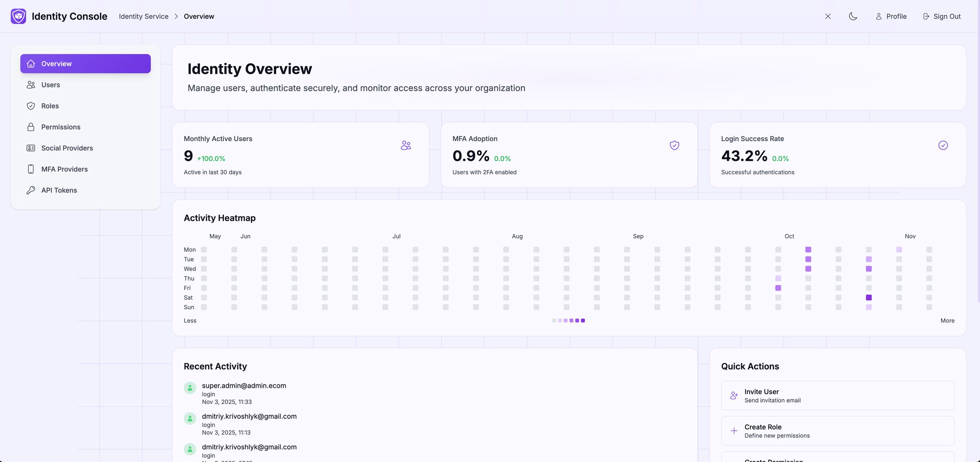Select the Roles shield icon
980x462 pixels.
[31, 106]
